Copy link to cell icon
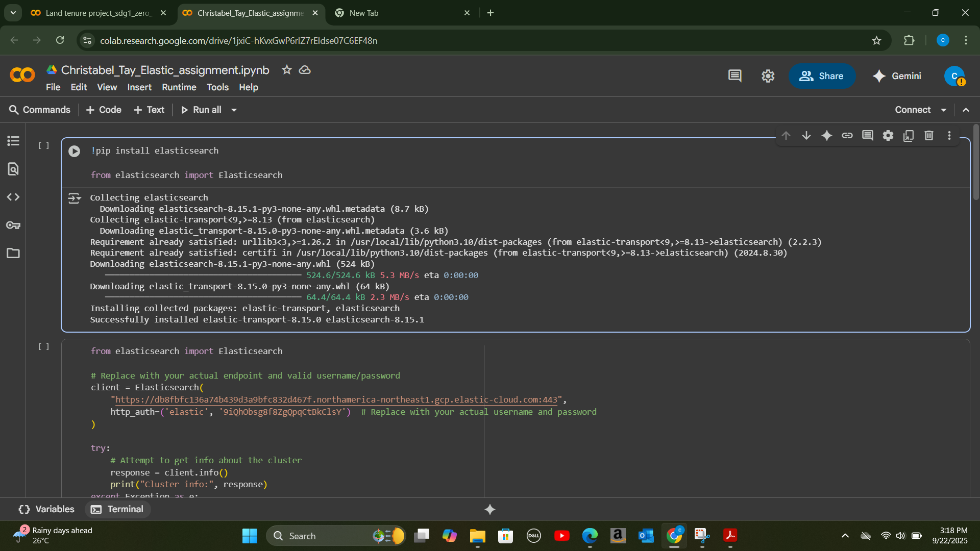This screenshot has height=551, width=980. [847, 136]
